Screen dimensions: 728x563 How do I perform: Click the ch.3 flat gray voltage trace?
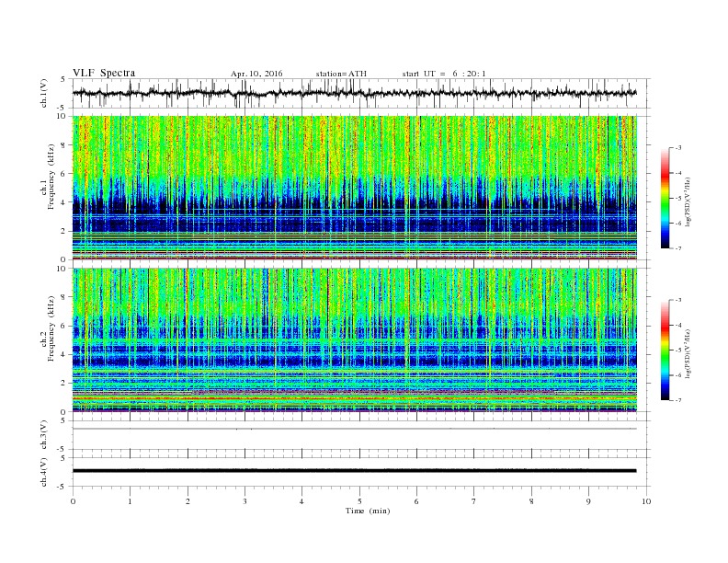354,429
